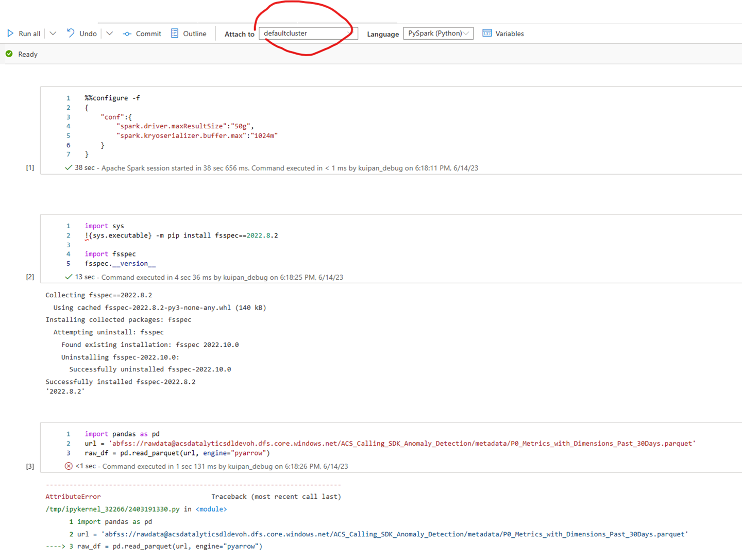
Task: Click the cell 2 command executed status message
Action: click(x=222, y=277)
